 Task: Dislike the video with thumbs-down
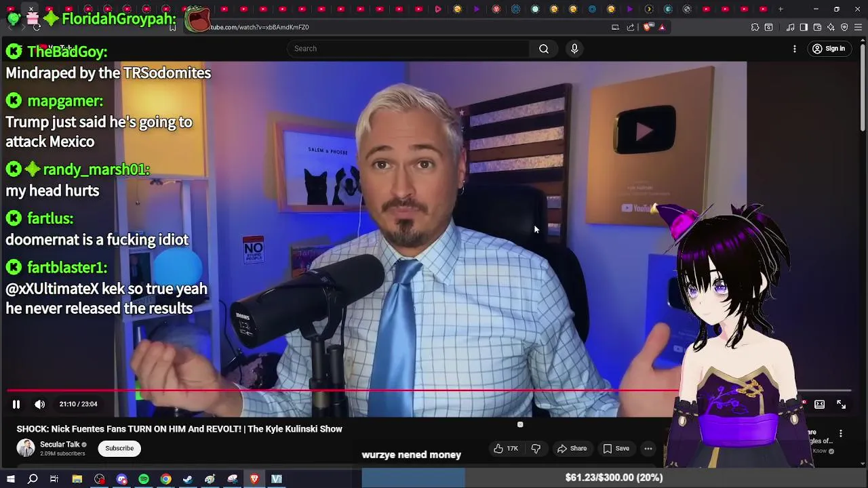[x=536, y=448]
